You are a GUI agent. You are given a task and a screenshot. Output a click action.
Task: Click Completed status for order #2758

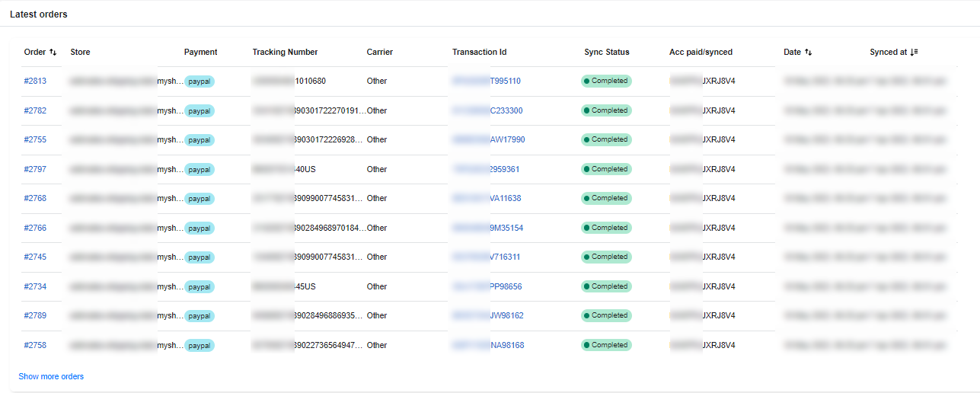point(606,346)
